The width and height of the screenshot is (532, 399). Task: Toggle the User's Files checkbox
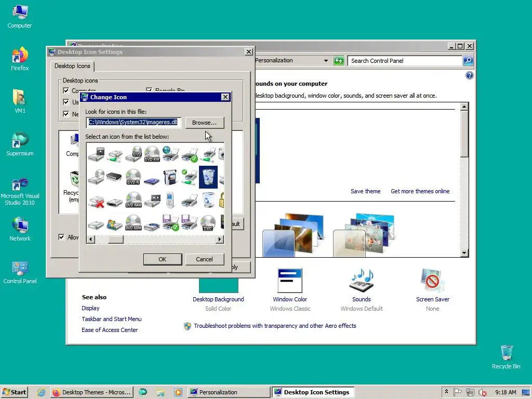[x=66, y=102]
